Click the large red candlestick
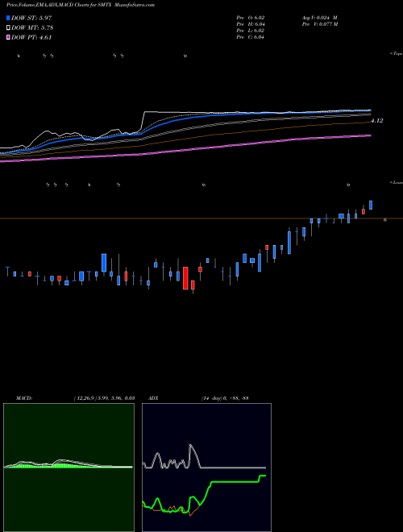Image resolution: width=403 pixels, height=532 pixels. (x=185, y=278)
